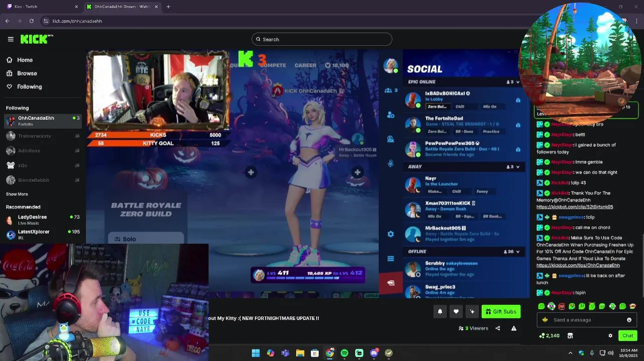Open the BlondeRabbit channel in Following

coord(42,180)
